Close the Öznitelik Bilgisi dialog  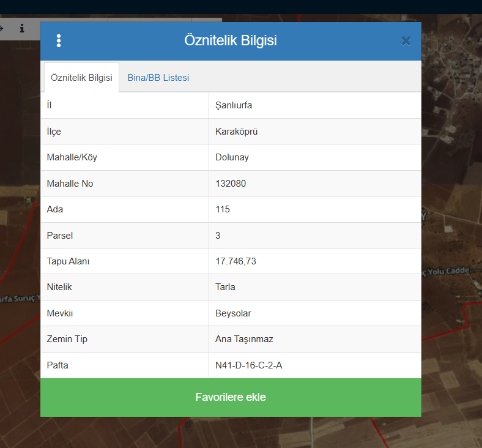pos(406,41)
